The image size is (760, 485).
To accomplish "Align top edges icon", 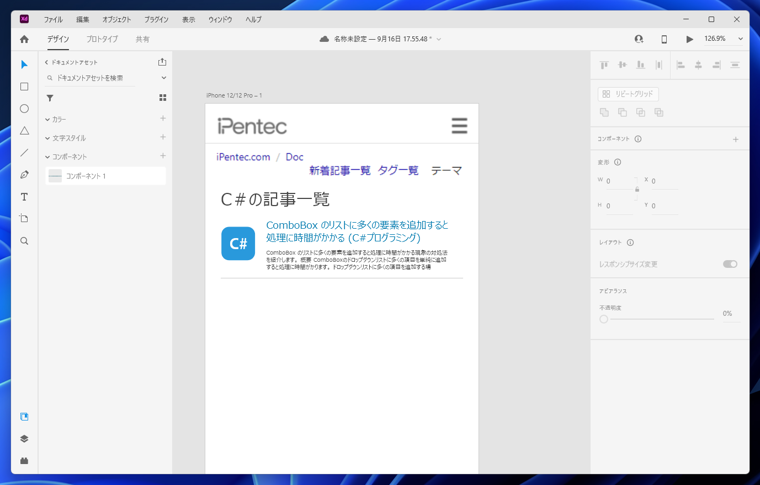I will pyautogui.click(x=604, y=65).
